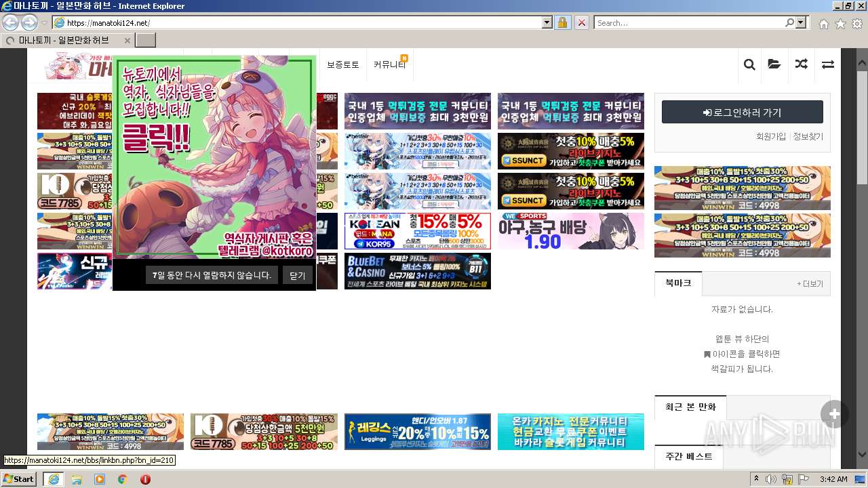Open the IE Home icon
The width and height of the screenshot is (868, 488).
point(823,23)
